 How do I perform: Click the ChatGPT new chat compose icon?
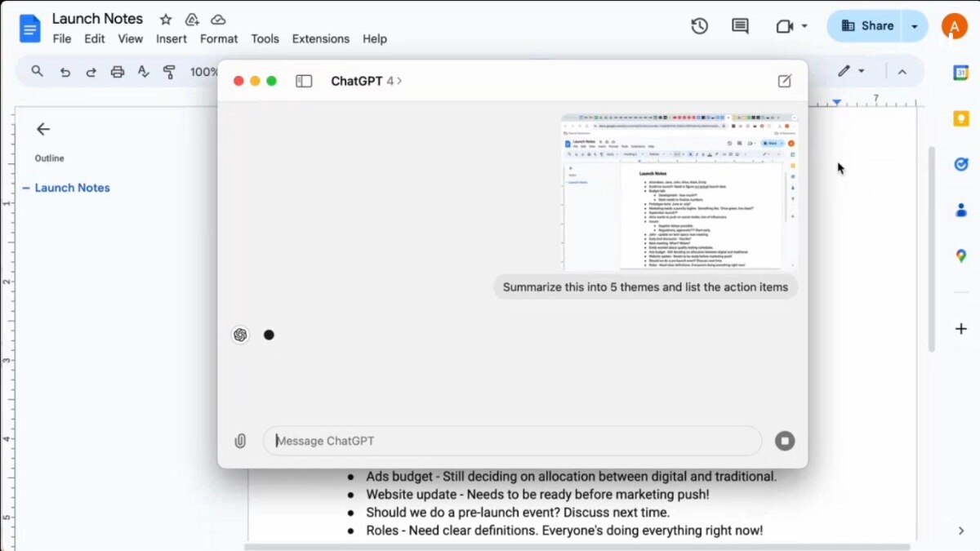coord(784,81)
